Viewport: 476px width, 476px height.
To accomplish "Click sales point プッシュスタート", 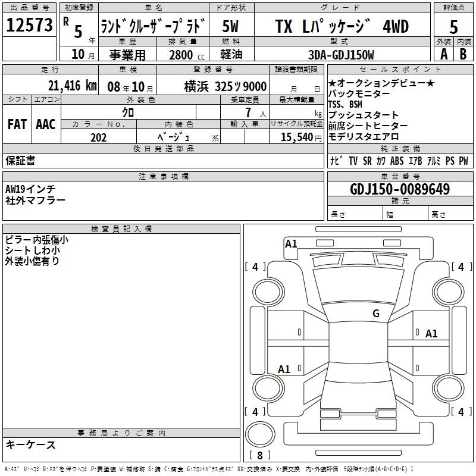I will click(x=364, y=115).
